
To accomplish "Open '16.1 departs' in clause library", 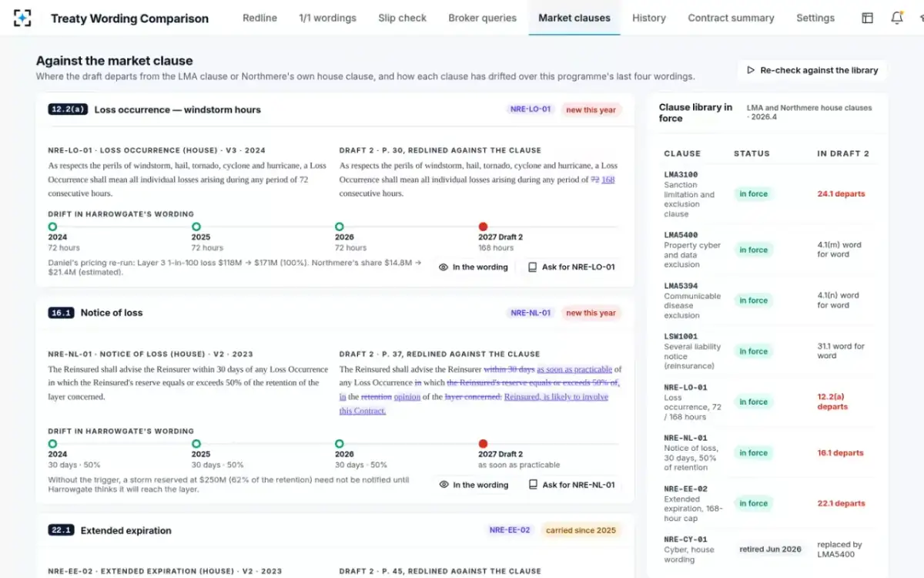I will coord(840,453).
